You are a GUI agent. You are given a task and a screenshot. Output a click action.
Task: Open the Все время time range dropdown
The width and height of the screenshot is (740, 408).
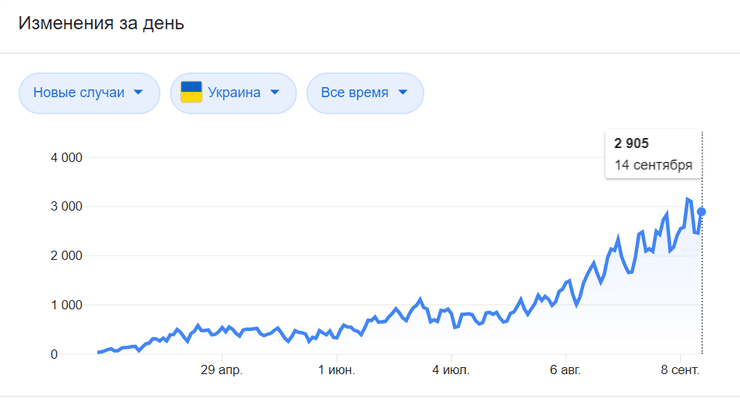364,93
